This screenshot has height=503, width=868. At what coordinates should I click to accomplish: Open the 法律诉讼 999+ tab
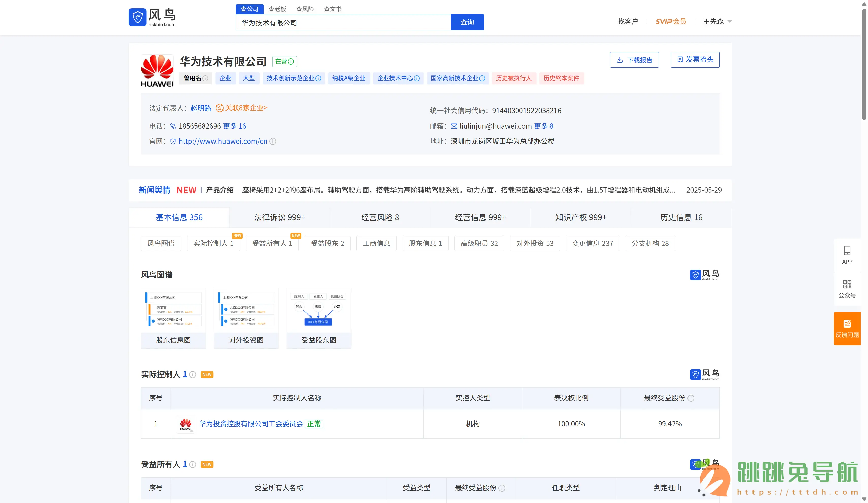280,217
